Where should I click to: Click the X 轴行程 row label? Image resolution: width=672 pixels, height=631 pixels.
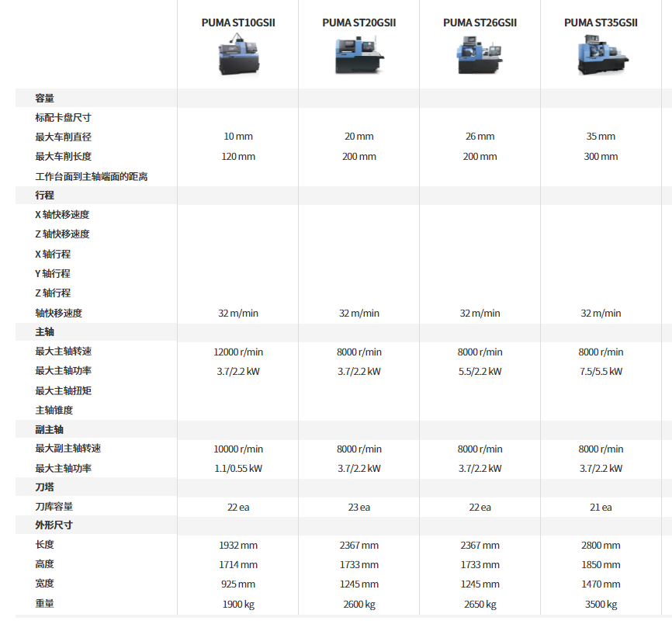pos(53,255)
